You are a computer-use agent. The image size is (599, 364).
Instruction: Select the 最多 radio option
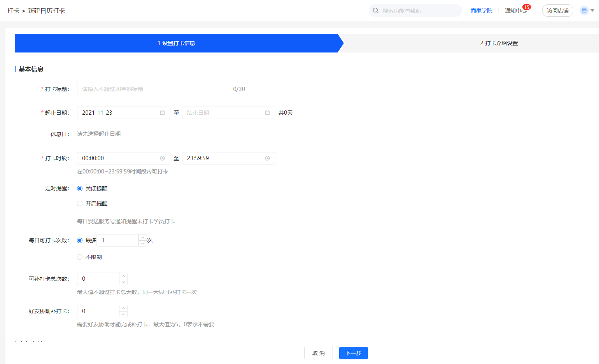80,240
